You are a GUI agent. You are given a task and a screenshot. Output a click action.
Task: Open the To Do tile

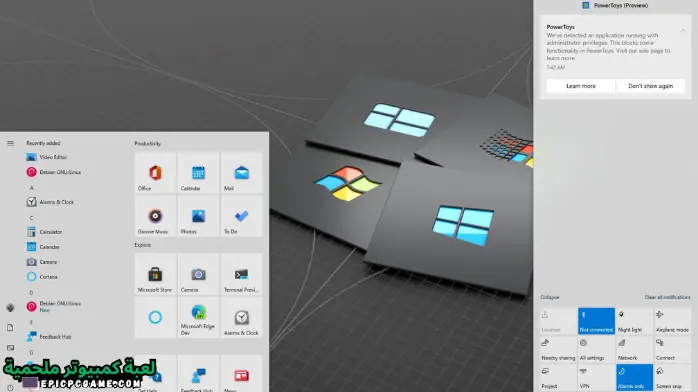coord(241,216)
